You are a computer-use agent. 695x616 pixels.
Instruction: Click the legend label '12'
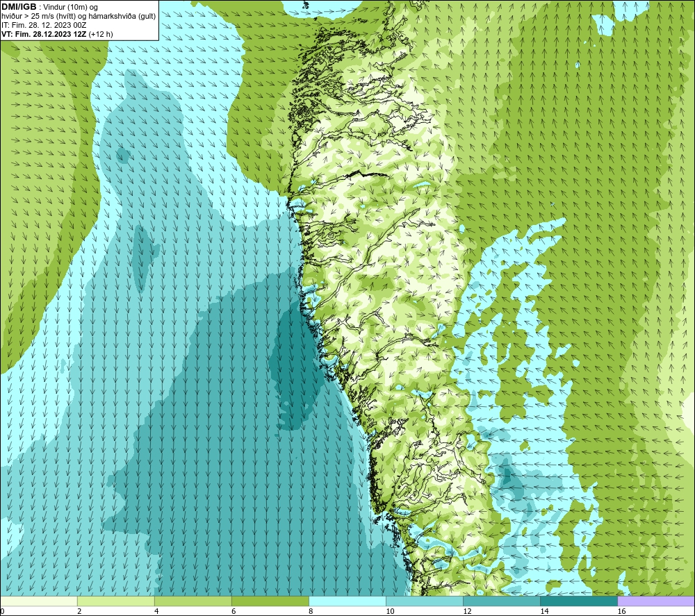click(467, 611)
